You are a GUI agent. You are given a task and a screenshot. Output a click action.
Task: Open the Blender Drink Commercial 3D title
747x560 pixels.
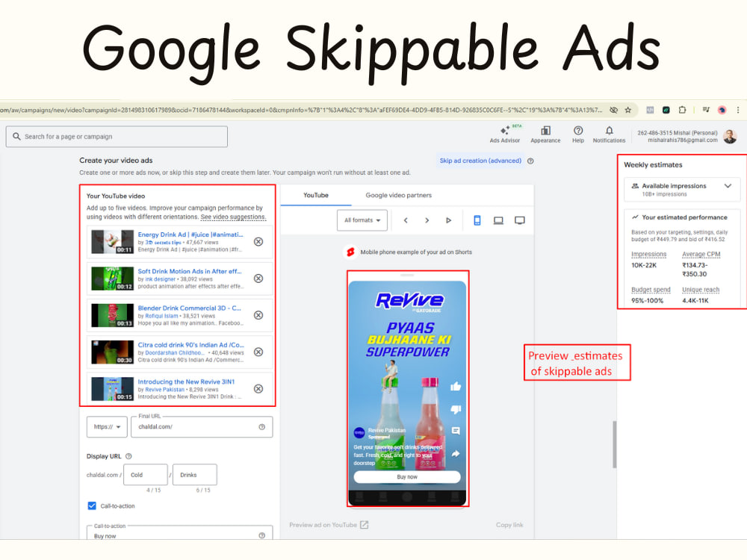click(189, 308)
